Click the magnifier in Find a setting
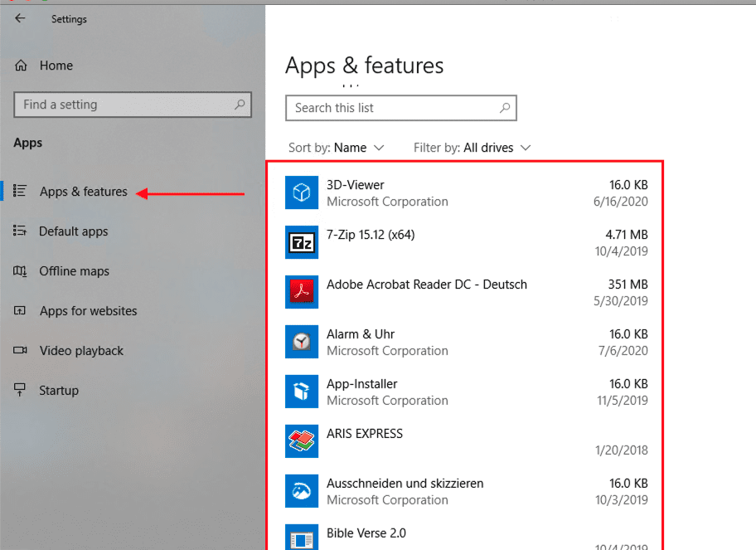The width and height of the screenshot is (756, 550). pyautogui.click(x=240, y=105)
